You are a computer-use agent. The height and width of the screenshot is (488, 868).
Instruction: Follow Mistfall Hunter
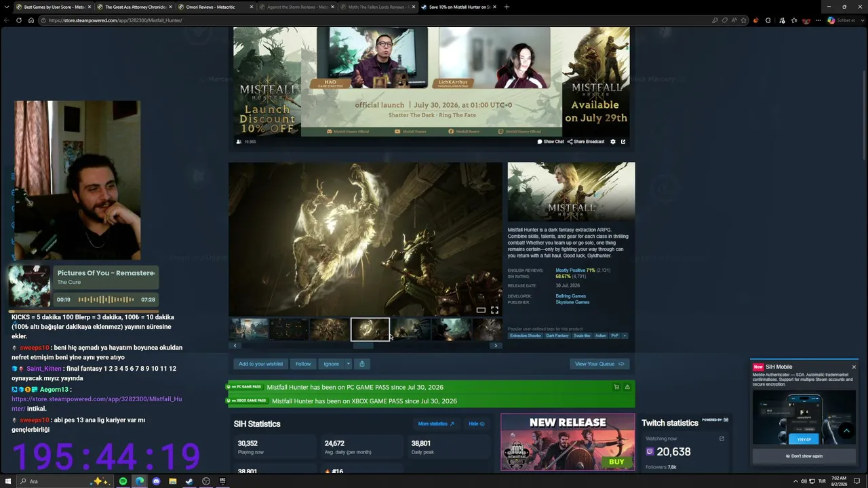click(x=303, y=364)
